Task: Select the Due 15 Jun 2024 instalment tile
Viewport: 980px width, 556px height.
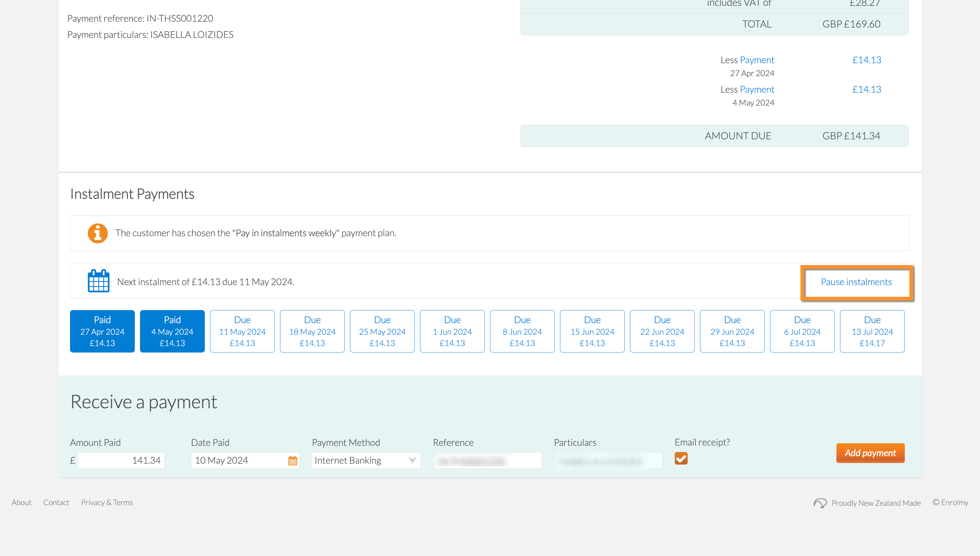Action: (x=592, y=331)
